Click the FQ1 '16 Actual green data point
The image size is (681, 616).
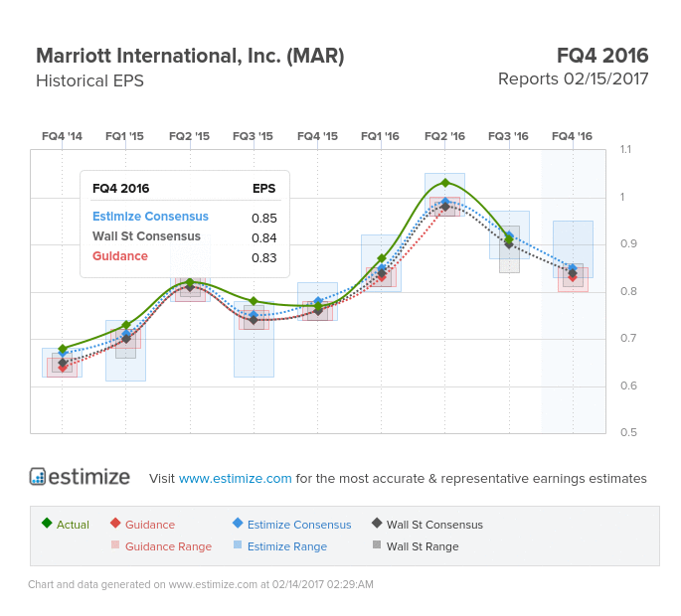(382, 258)
